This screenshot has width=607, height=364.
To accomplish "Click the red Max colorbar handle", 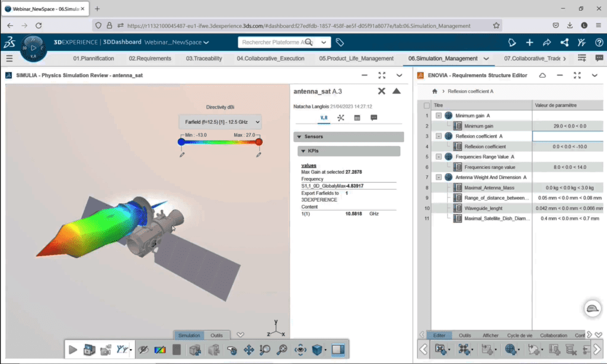I will pos(258,142).
